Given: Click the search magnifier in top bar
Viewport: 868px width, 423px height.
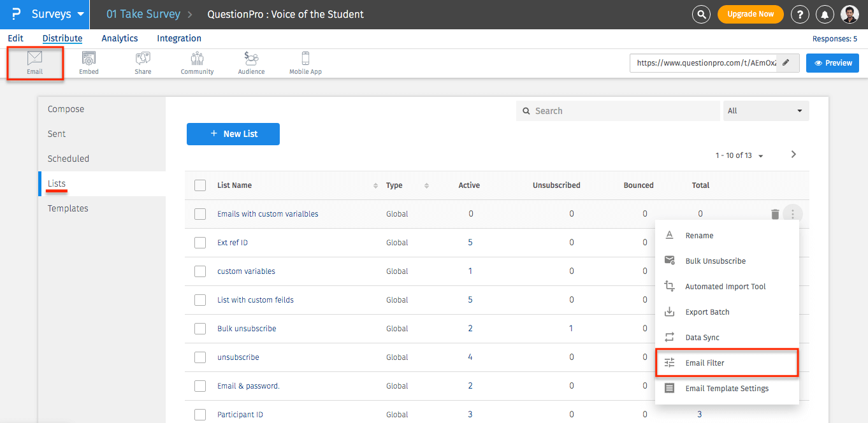Looking at the screenshot, I should click(x=701, y=14).
